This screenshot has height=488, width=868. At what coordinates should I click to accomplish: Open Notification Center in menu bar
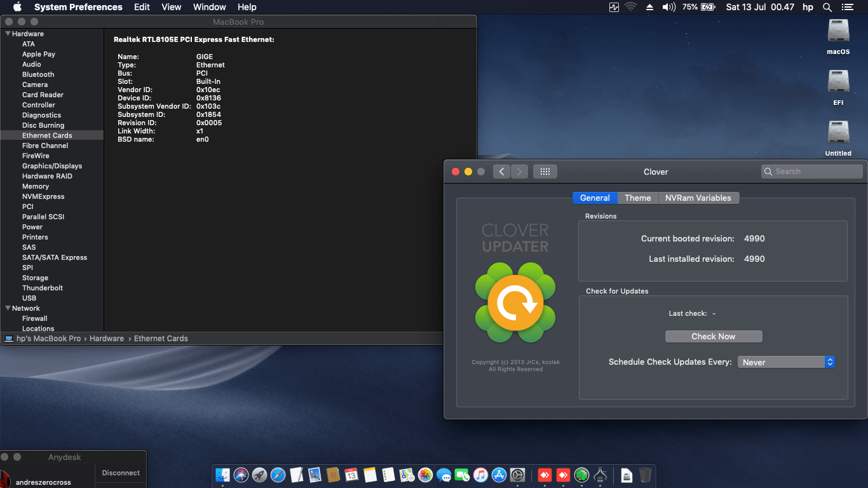(x=847, y=7)
